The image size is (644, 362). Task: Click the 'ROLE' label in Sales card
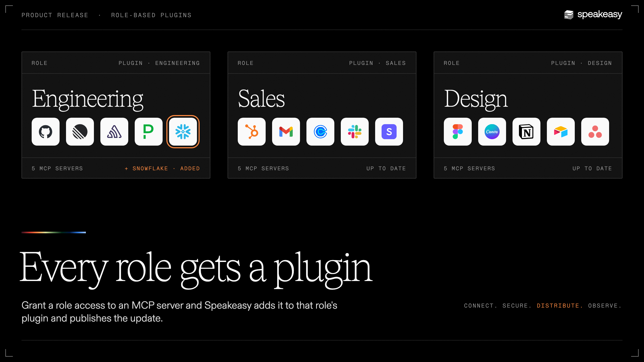246,63
